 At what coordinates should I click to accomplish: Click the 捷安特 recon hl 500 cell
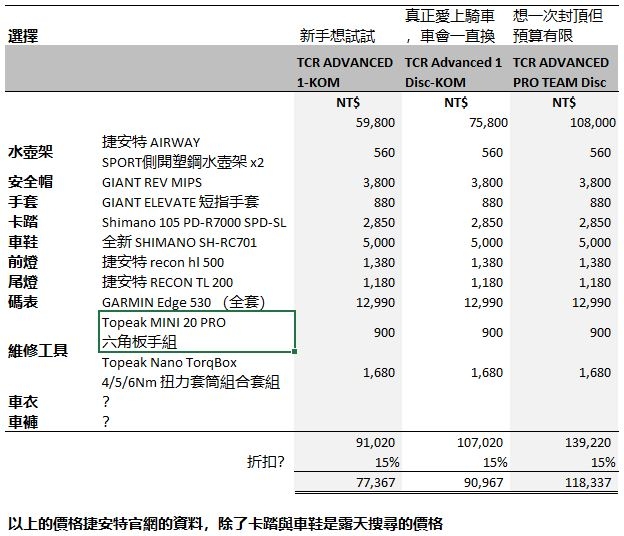point(163,262)
